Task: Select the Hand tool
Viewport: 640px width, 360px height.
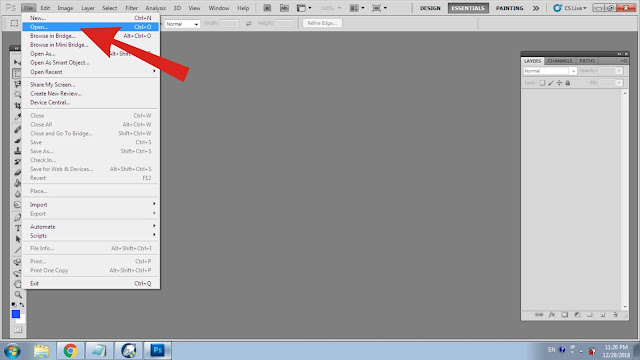Action: [x=17, y=284]
